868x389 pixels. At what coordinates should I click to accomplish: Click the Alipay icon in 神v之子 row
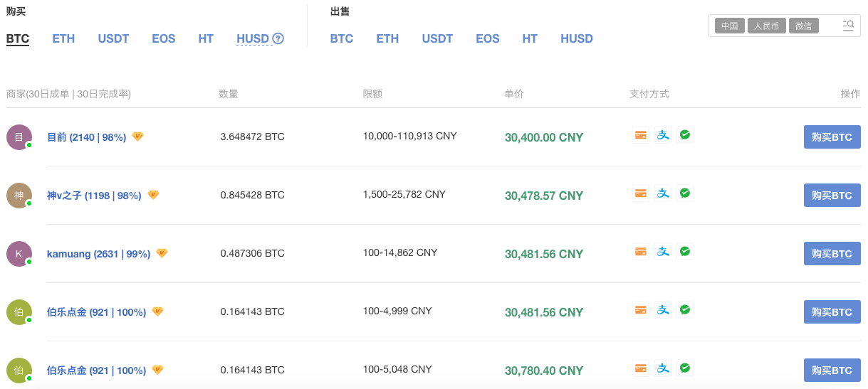[x=663, y=193]
